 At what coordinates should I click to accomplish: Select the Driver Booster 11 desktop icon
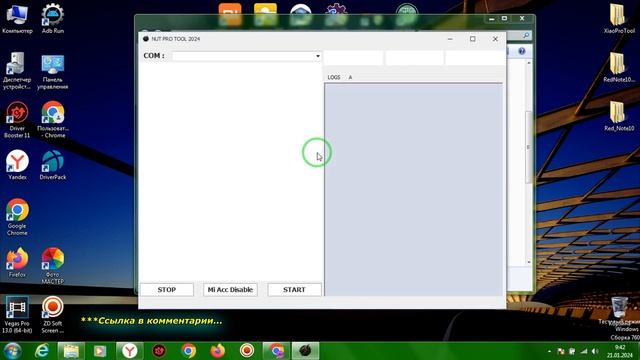pyautogui.click(x=17, y=120)
